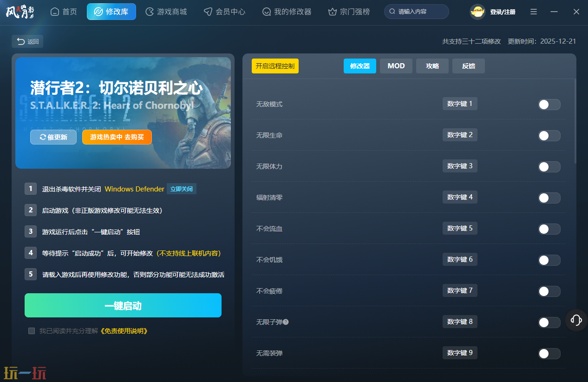Viewport: 588px width, 382px height.
Task: Click the help icon beside 无限子弹
Action: (x=286, y=322)
